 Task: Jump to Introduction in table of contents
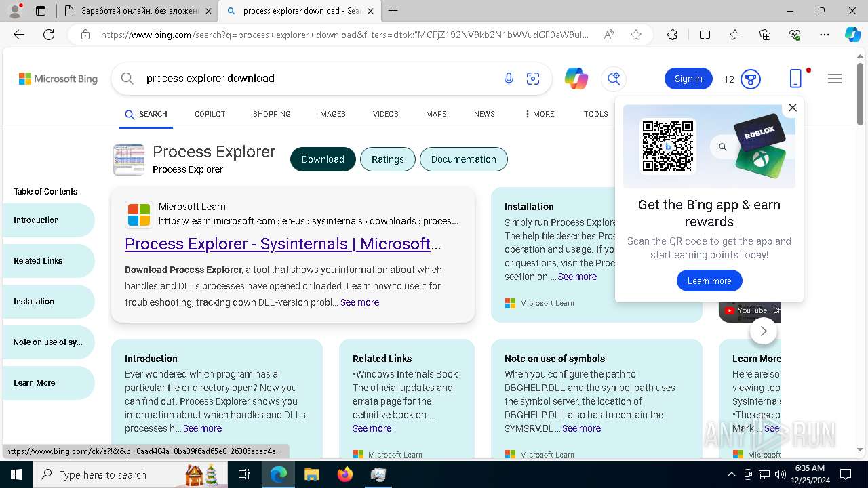click(x=48, y=220)
